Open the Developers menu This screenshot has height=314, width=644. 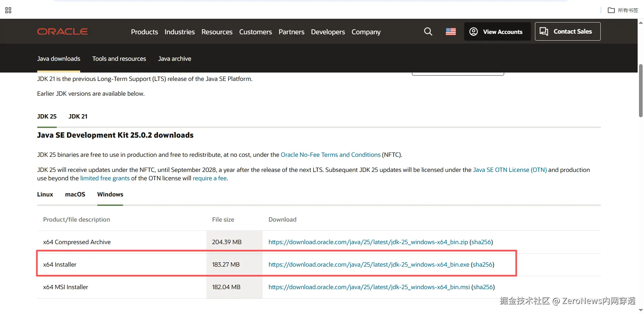328,32
